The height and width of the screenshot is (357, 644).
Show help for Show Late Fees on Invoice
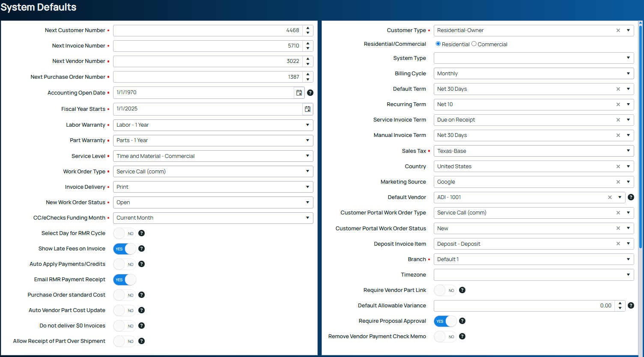[x=141, y=249]
